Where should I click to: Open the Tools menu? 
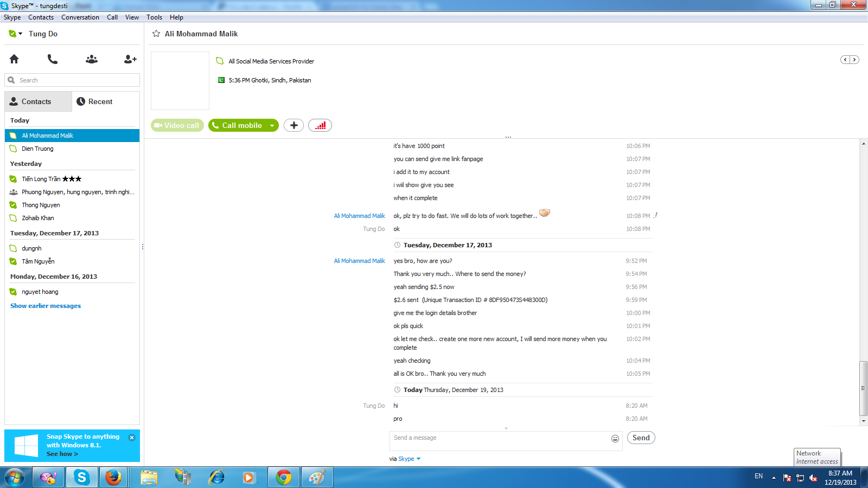click(x=155, y=17)
